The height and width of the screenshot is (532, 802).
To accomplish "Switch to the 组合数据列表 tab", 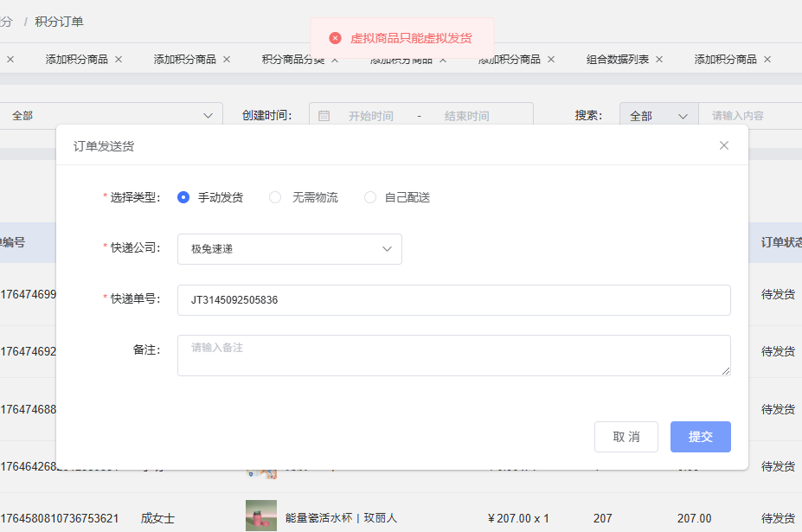I will pos(617,60).
